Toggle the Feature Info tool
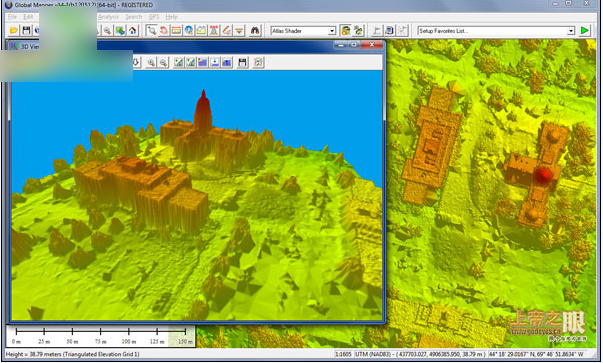603x363 pixels. 189,30
